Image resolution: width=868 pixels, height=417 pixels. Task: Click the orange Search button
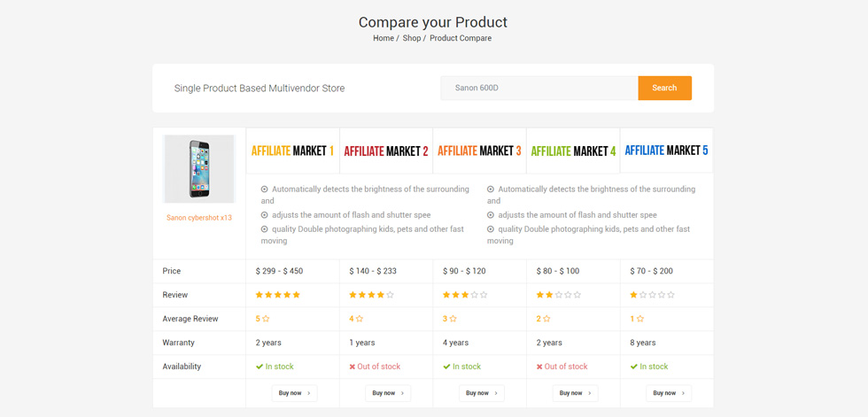coord(664,88)
